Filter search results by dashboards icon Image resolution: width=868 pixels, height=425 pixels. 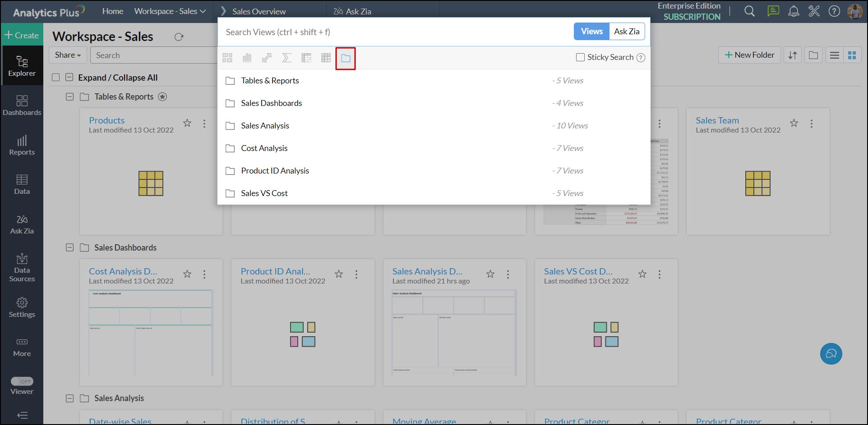[x=227, y=58]
